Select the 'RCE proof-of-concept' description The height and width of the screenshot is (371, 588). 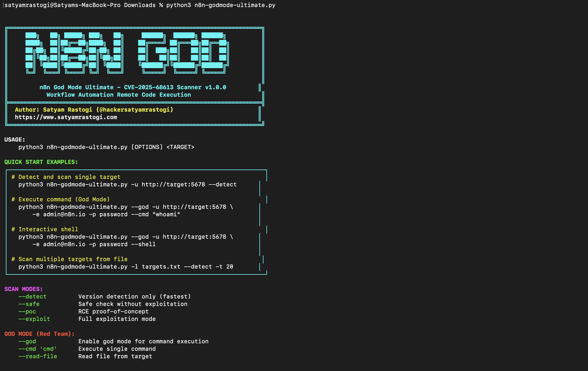pyautogui.click(x=114, y=312)
